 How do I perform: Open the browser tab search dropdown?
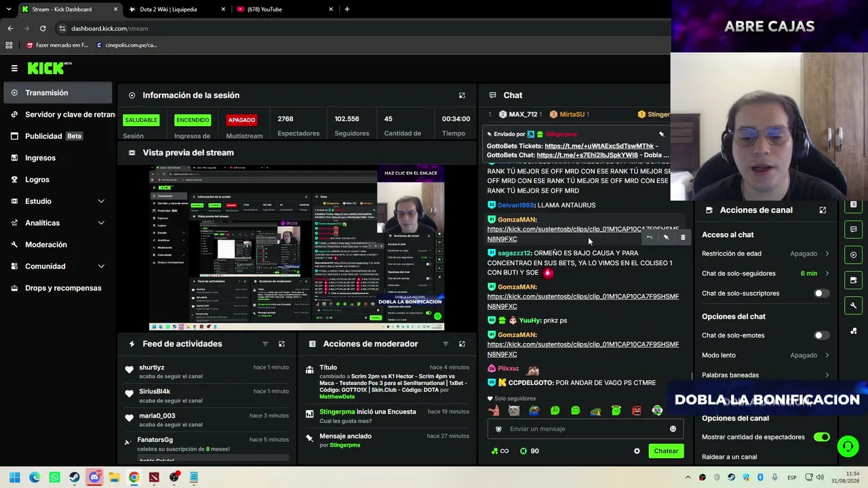(9, 9)
